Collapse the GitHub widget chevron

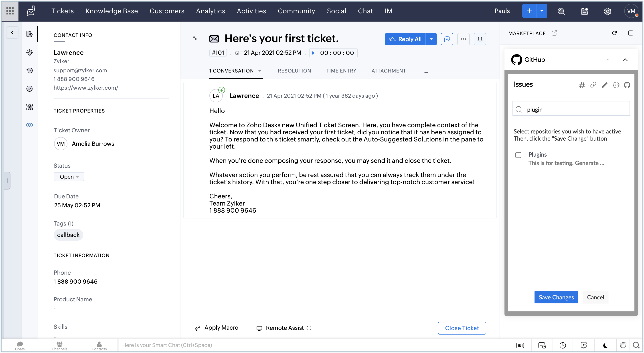coord(625,60)
